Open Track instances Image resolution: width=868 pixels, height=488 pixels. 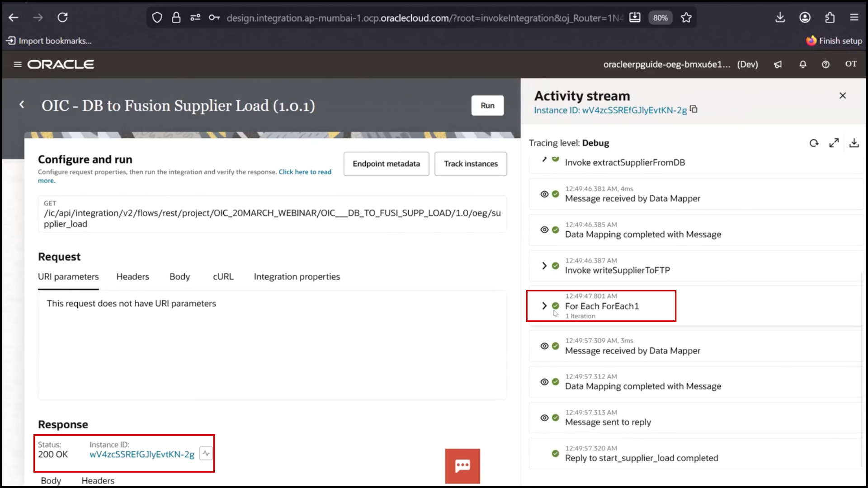point(471,164)
